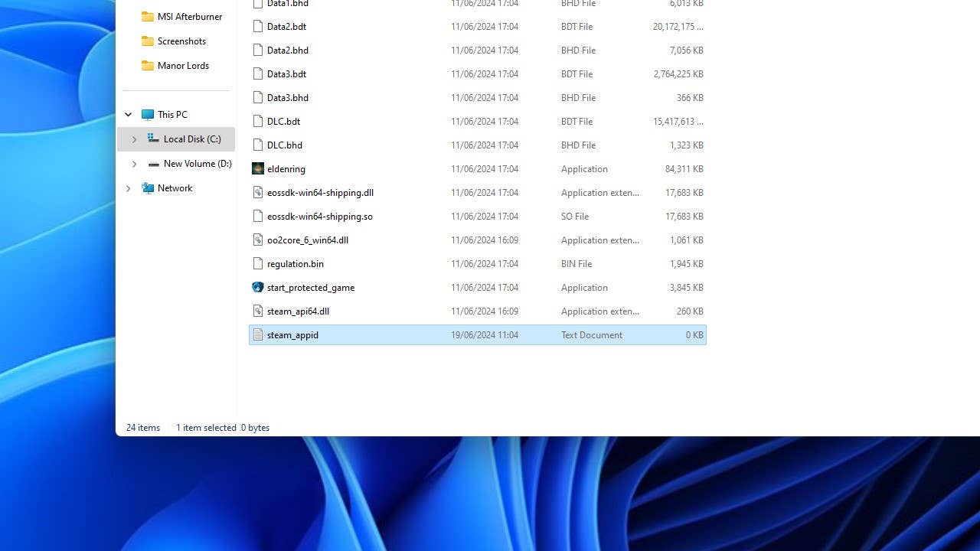980x551 pixels.
Task: Open the eldenring application icon
Action: point(258,169)
